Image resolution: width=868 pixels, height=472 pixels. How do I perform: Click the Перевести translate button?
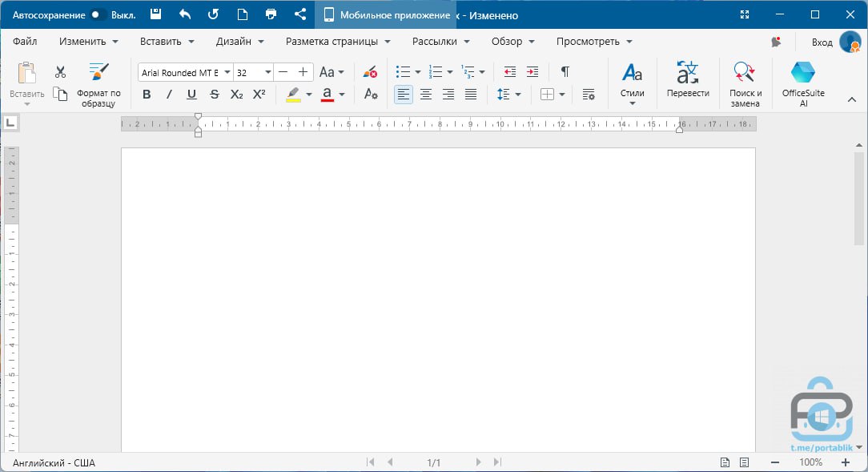(688, 83)
